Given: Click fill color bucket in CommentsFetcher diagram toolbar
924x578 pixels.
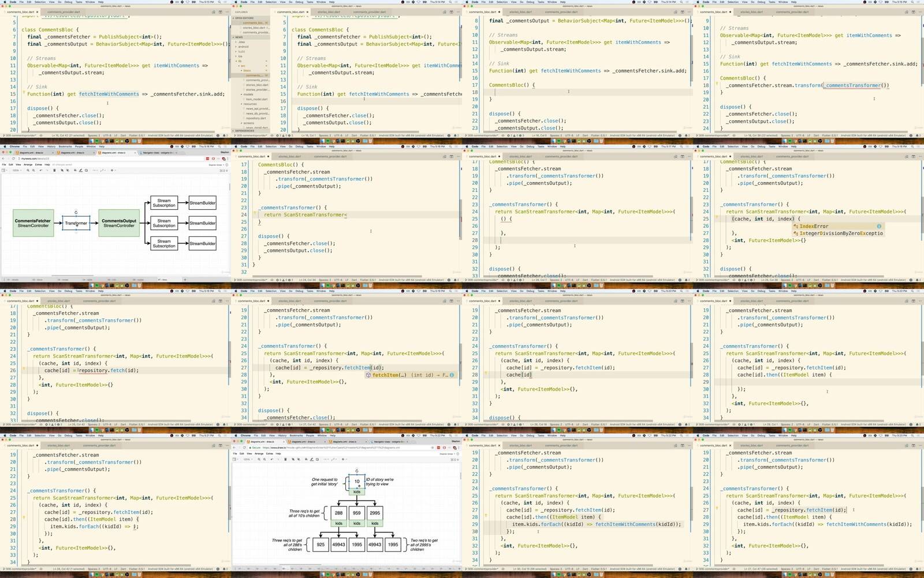Looking at the screenshot, I should (75, 170).
